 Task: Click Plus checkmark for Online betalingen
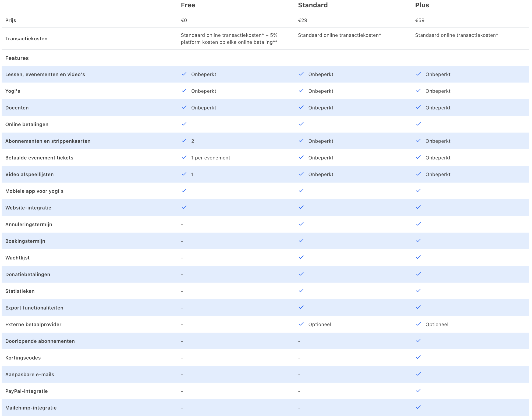click(418, 124)
